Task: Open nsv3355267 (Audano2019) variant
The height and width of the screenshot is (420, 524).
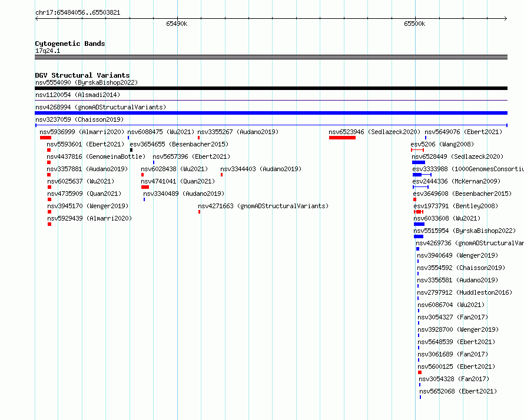Action: [x=238, y=132]
